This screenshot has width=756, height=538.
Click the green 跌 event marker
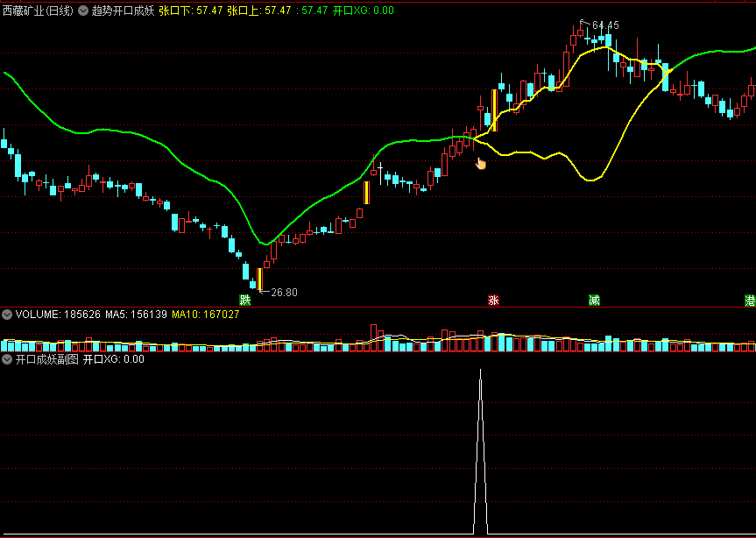(245, 301)
